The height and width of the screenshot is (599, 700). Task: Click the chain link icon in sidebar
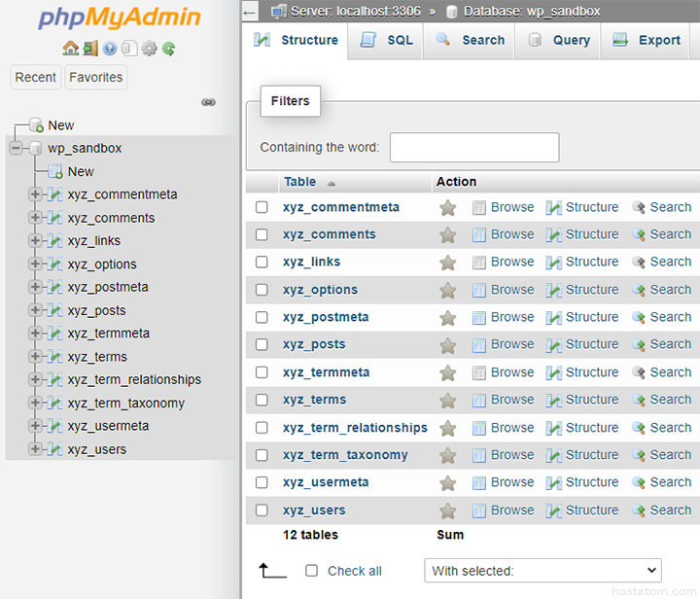[208, 102]
